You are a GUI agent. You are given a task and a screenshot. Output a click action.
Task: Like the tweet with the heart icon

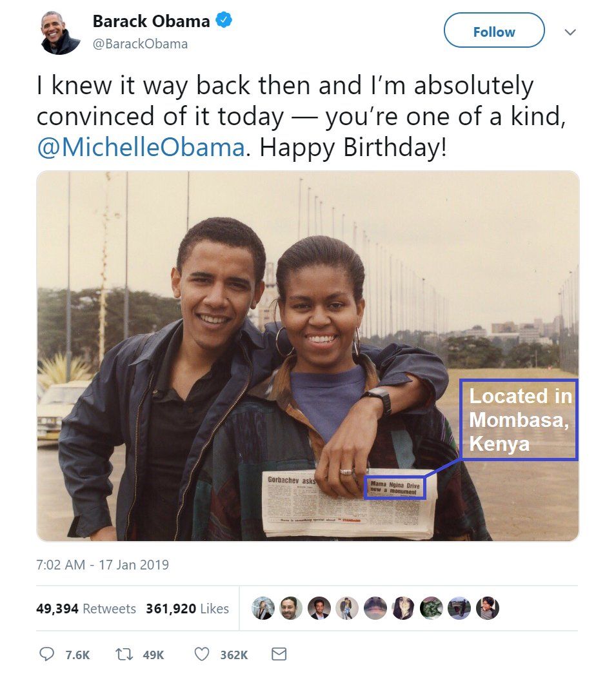(x=202, y=655)
